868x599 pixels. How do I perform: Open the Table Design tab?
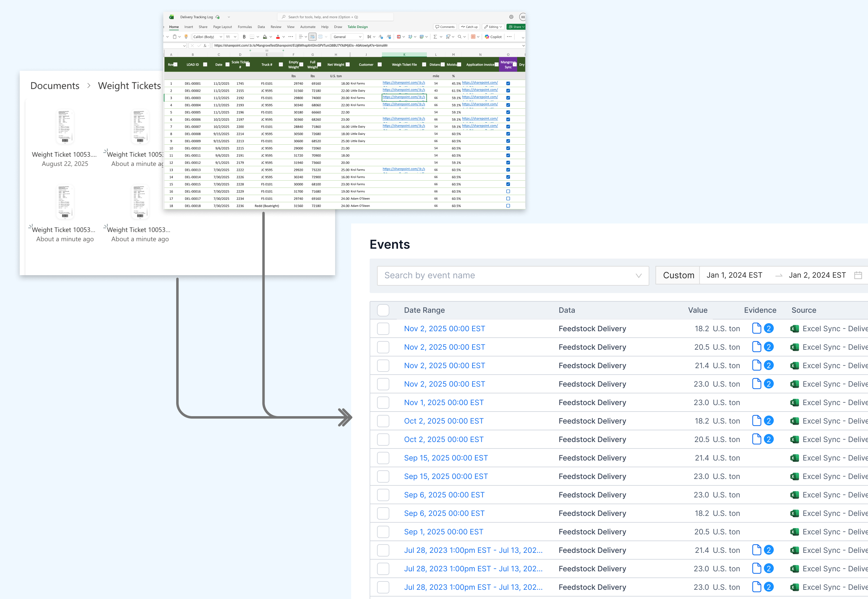tap(357, 27)
